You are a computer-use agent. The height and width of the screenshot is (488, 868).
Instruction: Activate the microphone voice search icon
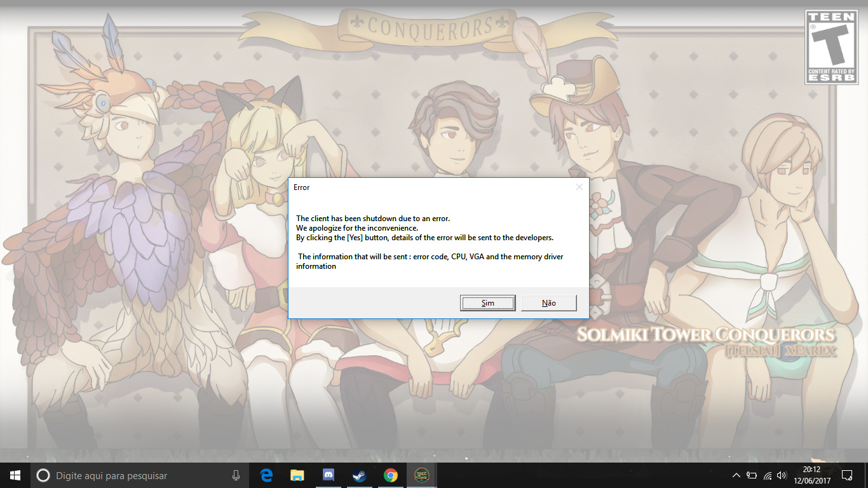pyautogui.click(x=236, y=475)
